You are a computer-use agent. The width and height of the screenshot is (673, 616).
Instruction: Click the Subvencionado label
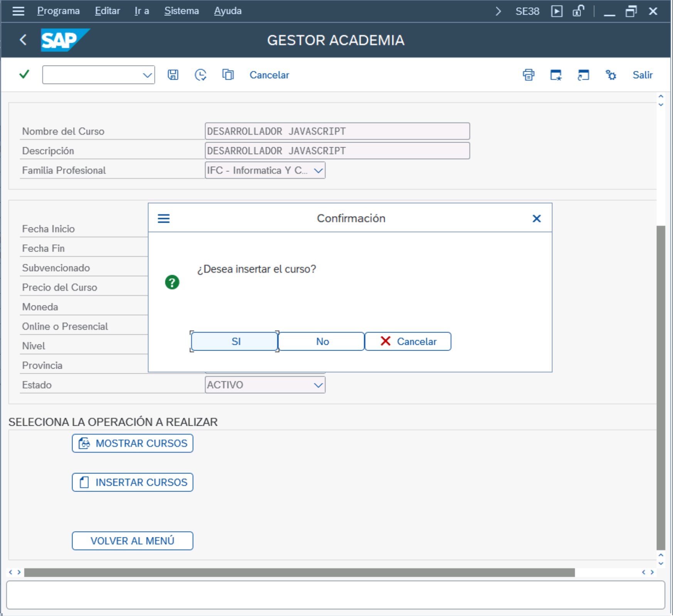point(56,268)
